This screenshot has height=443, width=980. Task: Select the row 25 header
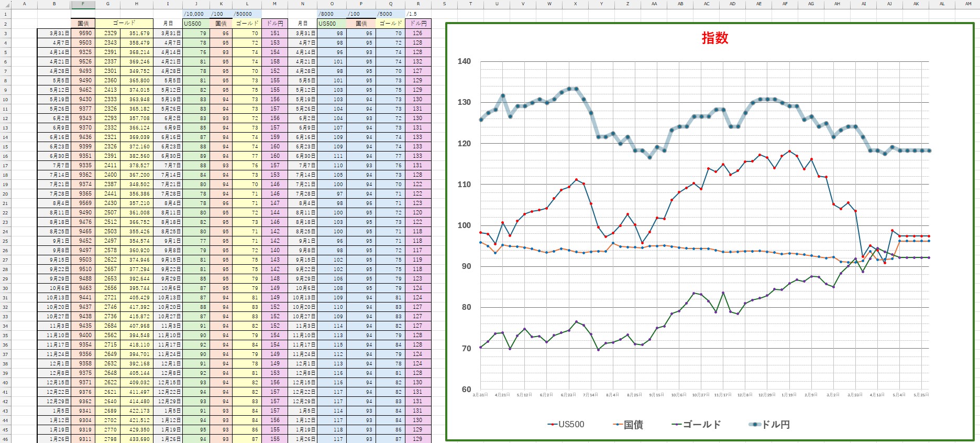tap(5, 241)
